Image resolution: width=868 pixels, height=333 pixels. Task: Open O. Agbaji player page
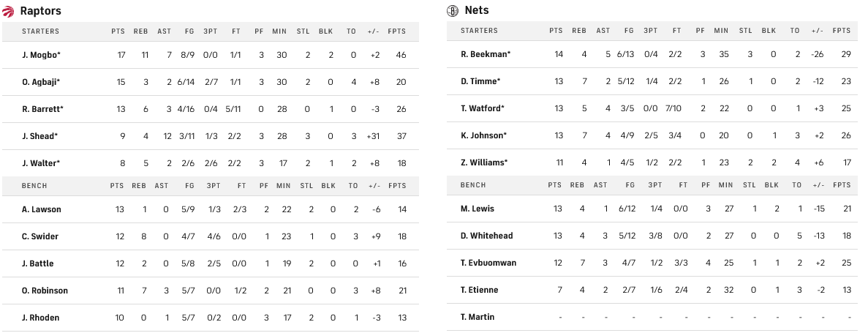(x=41, y=82)
